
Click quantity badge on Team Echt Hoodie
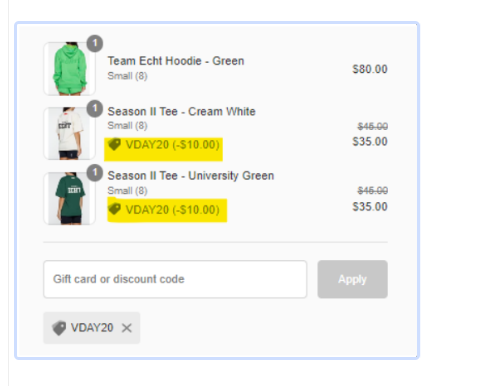[x=95, y=43]
